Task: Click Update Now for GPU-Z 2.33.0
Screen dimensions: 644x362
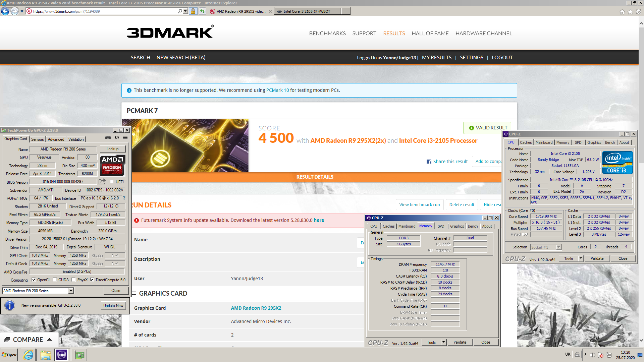Action: click(113, 306)
